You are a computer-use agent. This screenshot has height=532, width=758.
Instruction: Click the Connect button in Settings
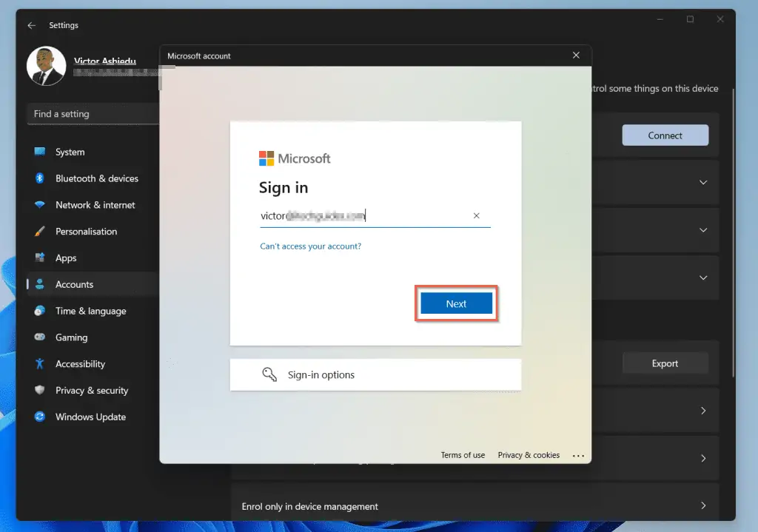point(665,135)
